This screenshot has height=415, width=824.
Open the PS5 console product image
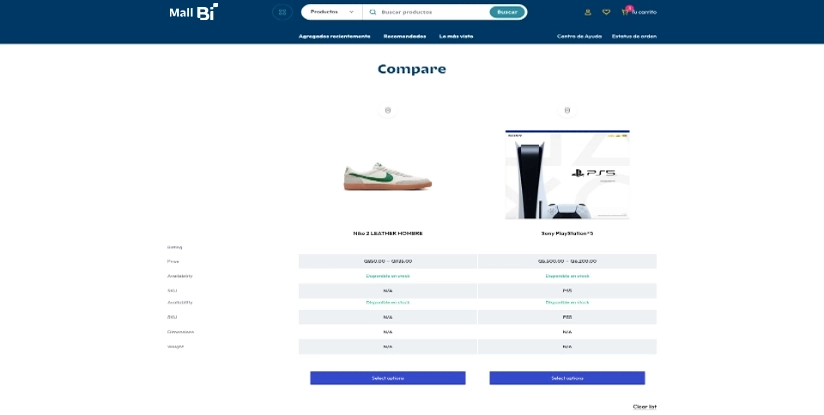tap(567, 174)
